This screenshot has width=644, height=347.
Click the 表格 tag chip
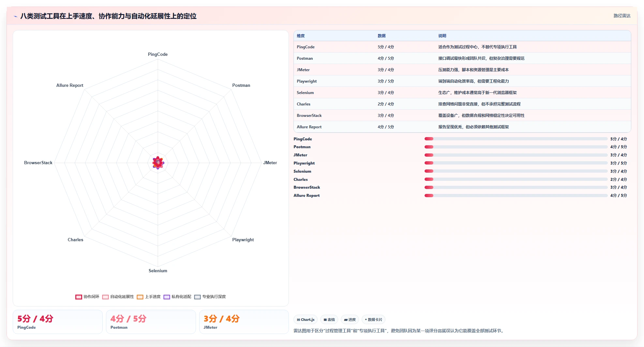(329, 320)
